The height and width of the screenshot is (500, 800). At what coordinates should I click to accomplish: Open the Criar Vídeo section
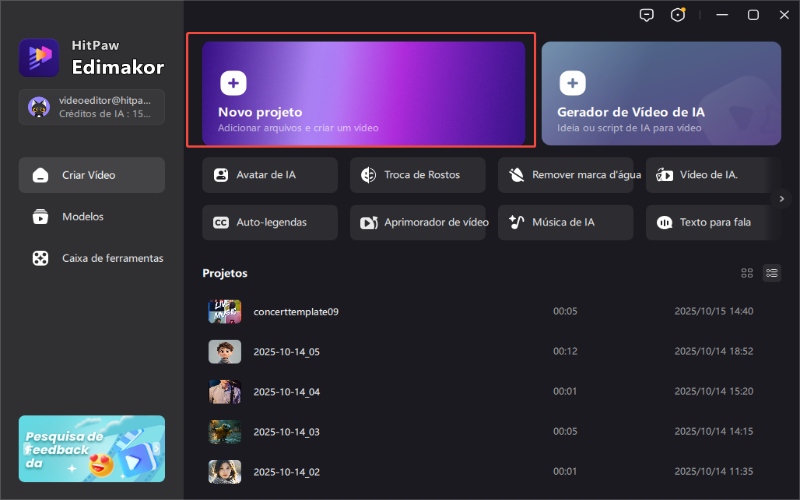click(92, 175)
